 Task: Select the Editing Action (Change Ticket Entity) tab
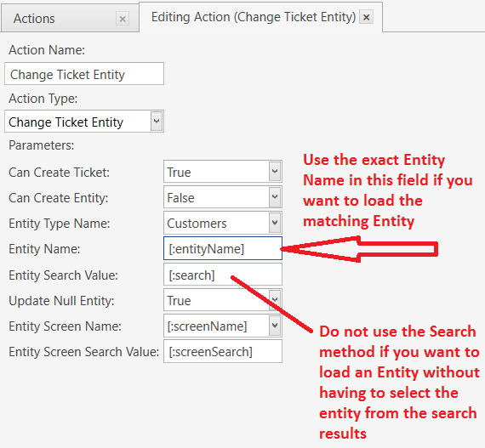click(x=254, y=17)
